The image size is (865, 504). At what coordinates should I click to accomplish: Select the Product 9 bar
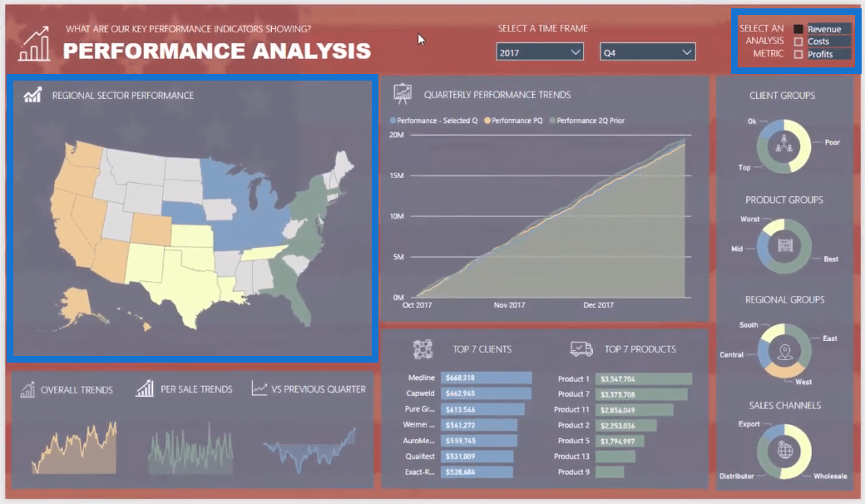610,472
